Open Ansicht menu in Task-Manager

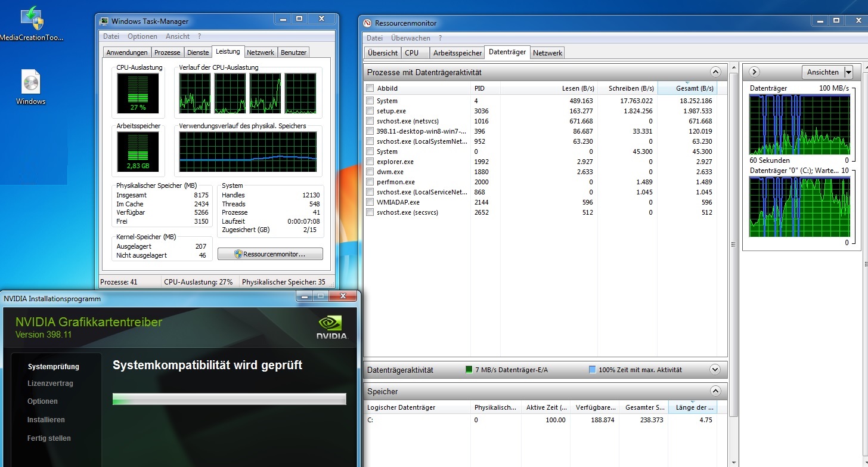[178, 36]
